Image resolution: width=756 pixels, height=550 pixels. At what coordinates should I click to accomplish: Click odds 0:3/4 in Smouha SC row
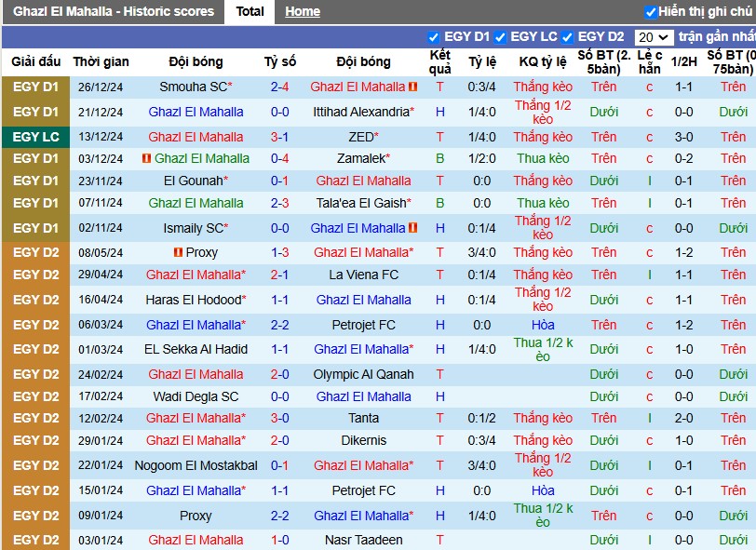pyautogui.click(x=481, y=87)
